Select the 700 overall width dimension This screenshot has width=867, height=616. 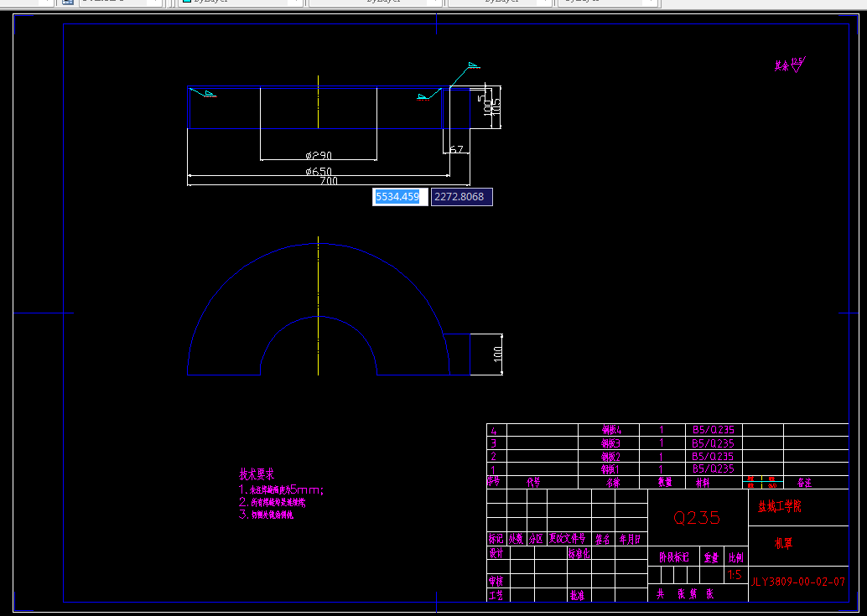329,181
